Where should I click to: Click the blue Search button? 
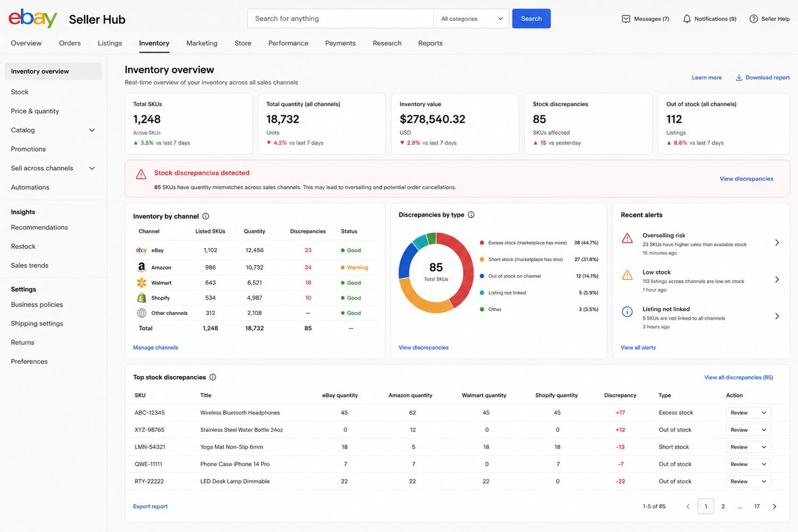tap(531, 19)
